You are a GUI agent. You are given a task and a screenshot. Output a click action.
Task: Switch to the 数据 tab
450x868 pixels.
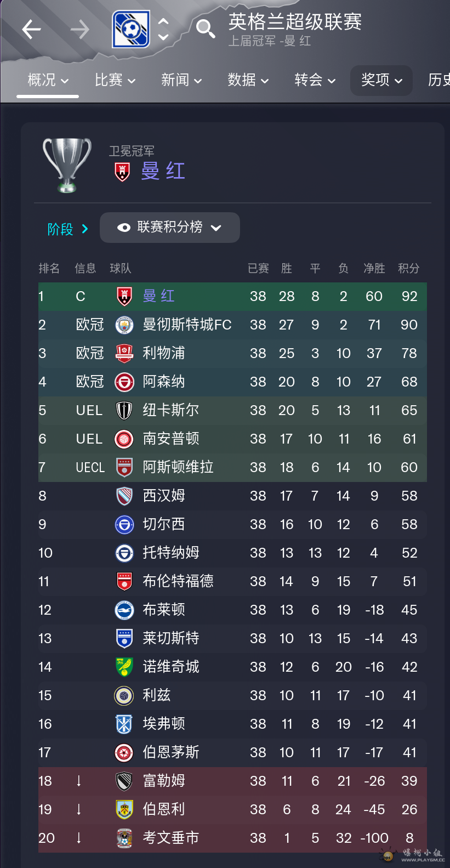(248, 80)
